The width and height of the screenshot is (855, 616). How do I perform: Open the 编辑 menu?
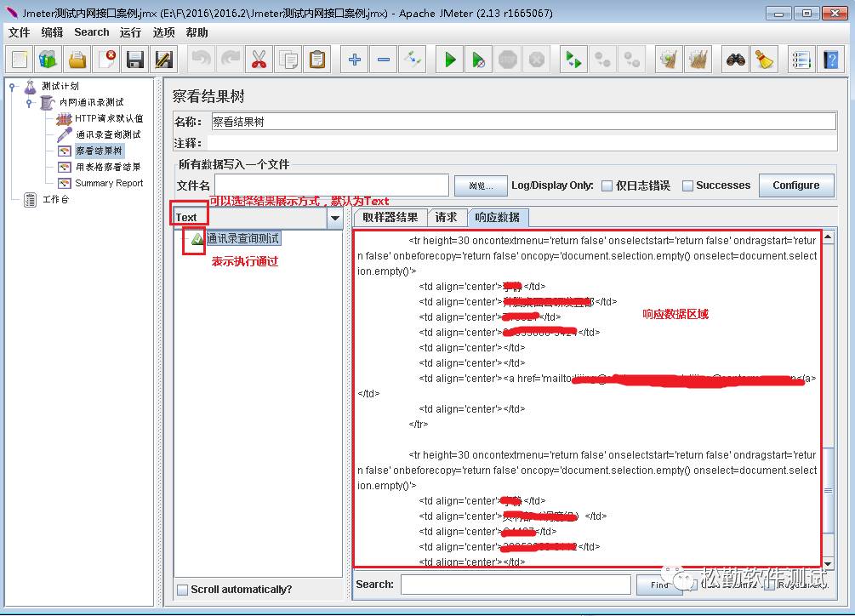point(53,32)
